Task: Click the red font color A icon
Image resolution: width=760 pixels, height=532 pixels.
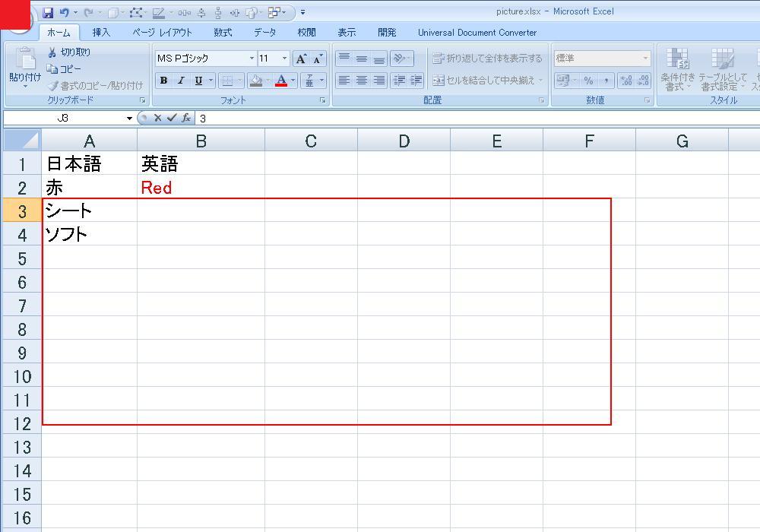Action: coord(281,81)
